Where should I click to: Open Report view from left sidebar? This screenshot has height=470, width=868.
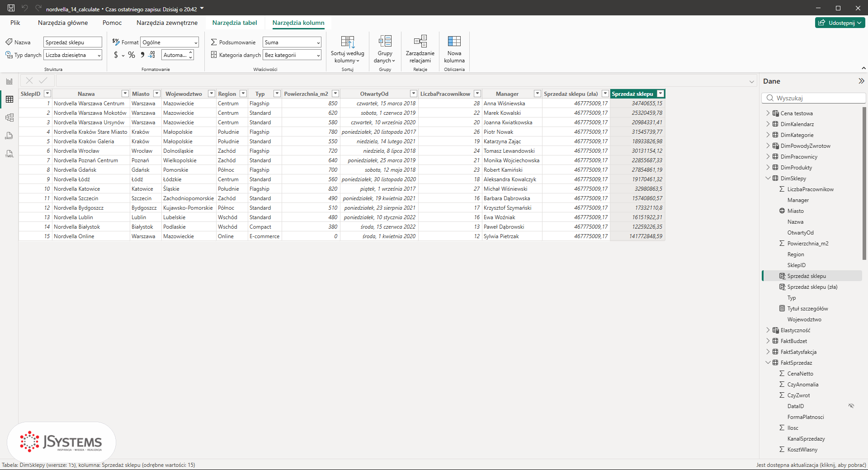point(9,81)
